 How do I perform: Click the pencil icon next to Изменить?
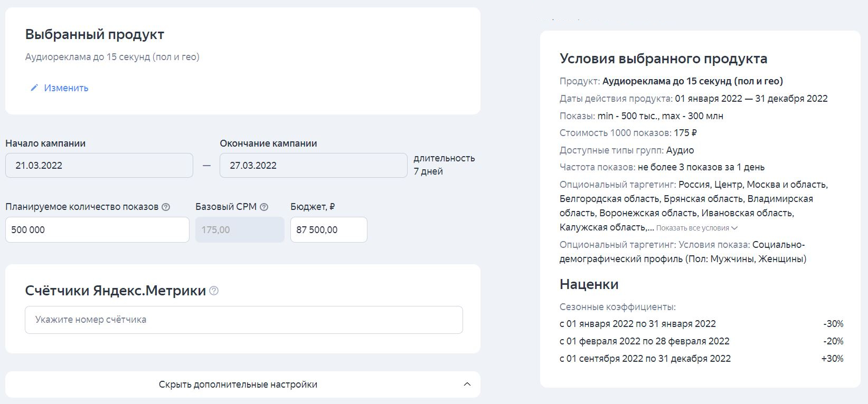[34, 88]
